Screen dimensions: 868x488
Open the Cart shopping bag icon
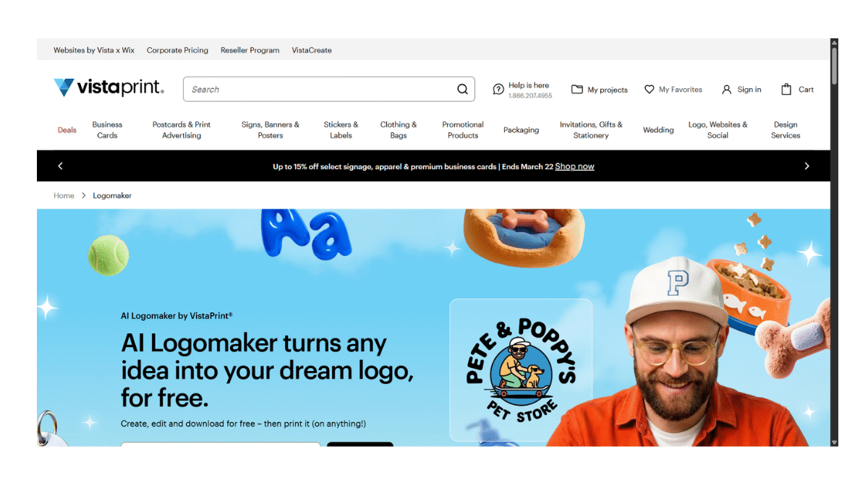[786, 90]
